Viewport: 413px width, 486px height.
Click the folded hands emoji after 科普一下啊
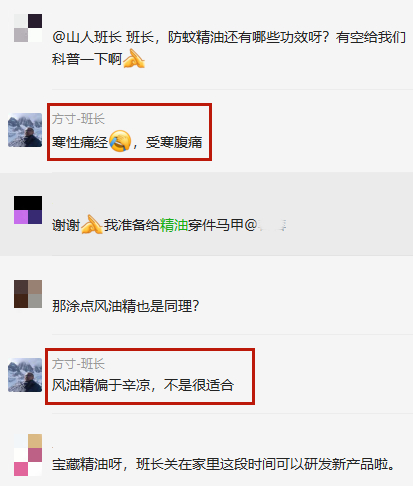134,59
